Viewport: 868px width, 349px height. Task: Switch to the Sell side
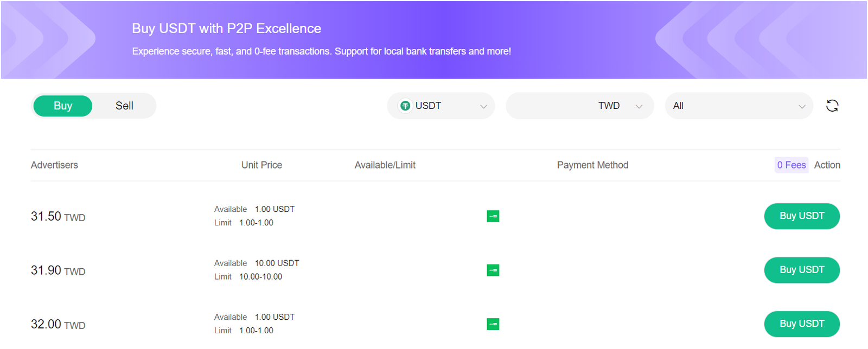124,106
